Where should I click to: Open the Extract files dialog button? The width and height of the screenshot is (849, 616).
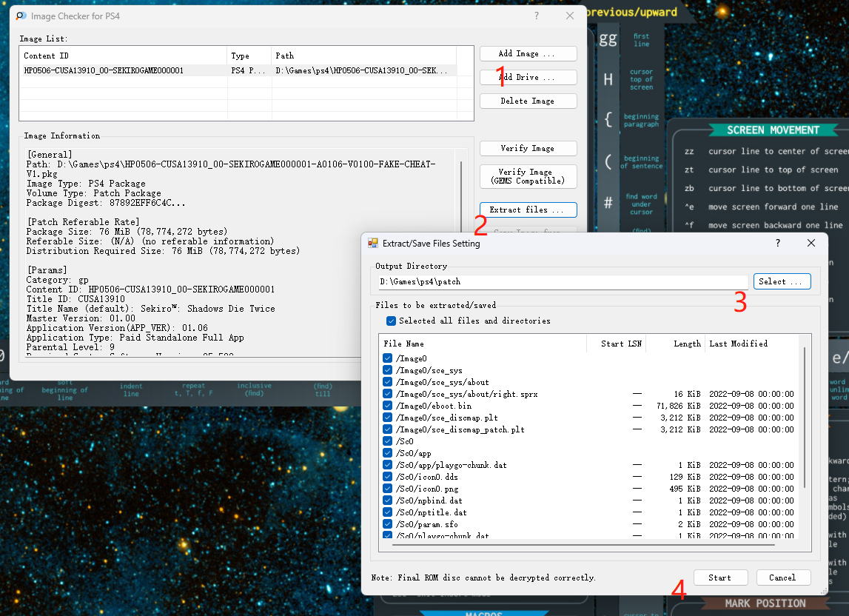point(528,210)
